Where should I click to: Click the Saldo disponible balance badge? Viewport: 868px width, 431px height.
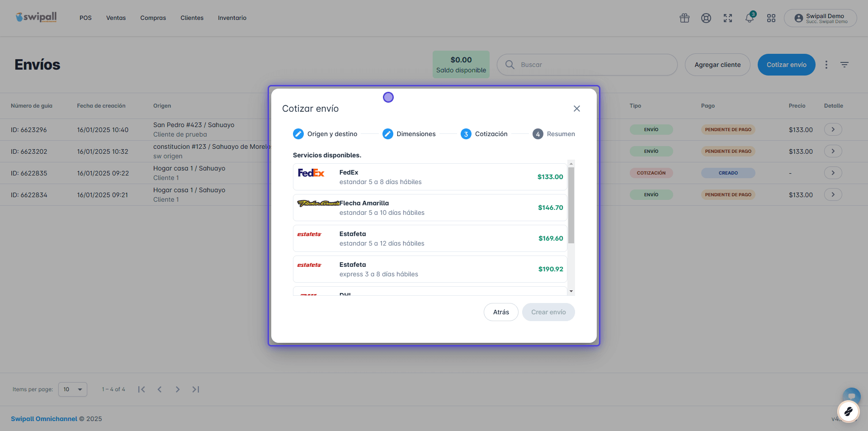pos(461,65)
